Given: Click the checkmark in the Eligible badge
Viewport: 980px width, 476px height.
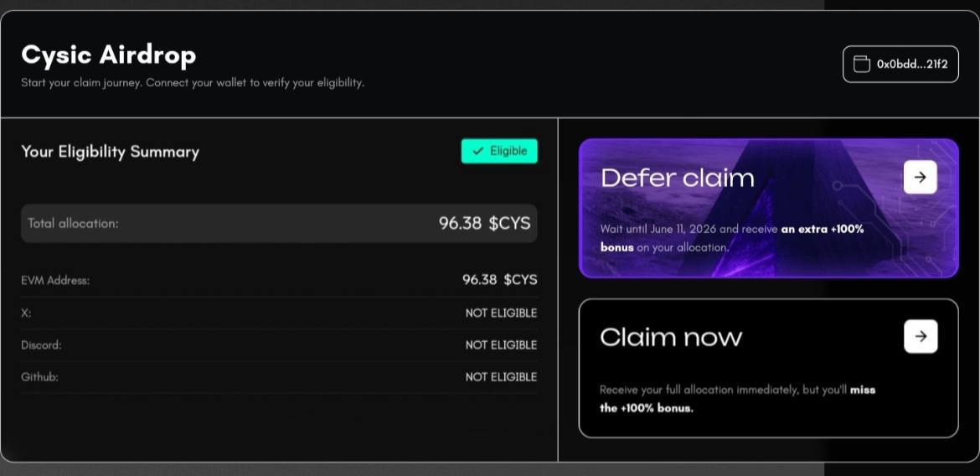Looking at the screenshot, I should [x=477, y=152].
